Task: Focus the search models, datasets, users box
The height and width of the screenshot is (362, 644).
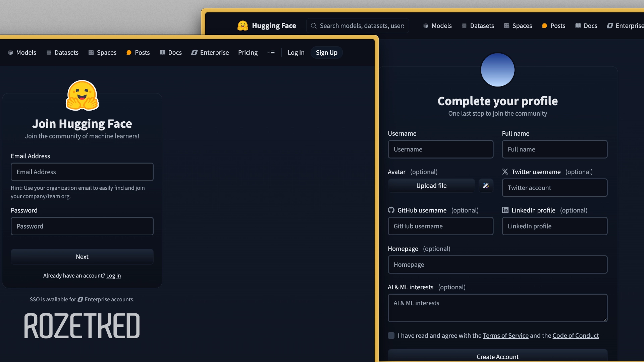Action: coord(358,25)
